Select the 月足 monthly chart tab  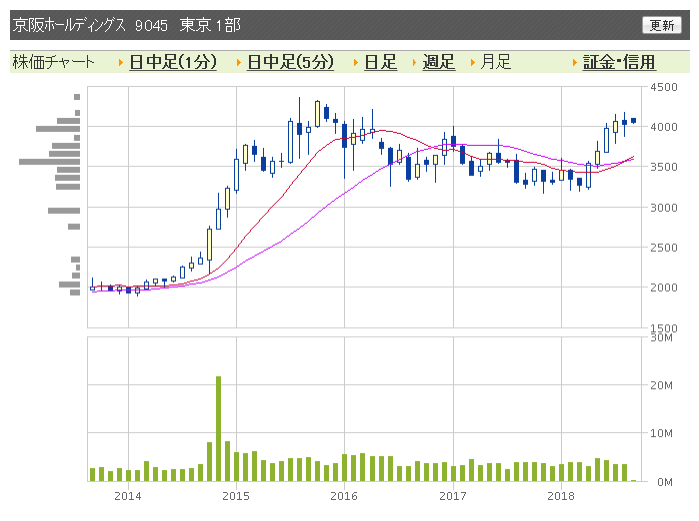point(496,62)
